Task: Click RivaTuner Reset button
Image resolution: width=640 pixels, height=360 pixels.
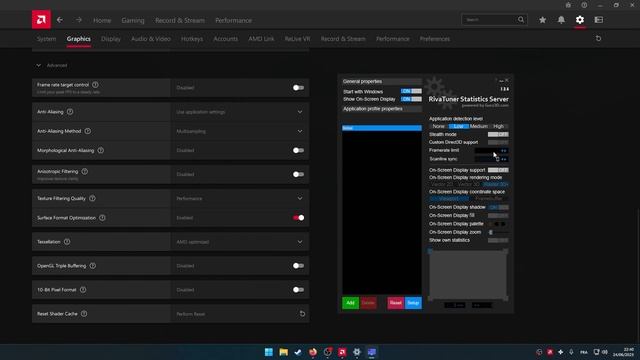Action: 396,303
